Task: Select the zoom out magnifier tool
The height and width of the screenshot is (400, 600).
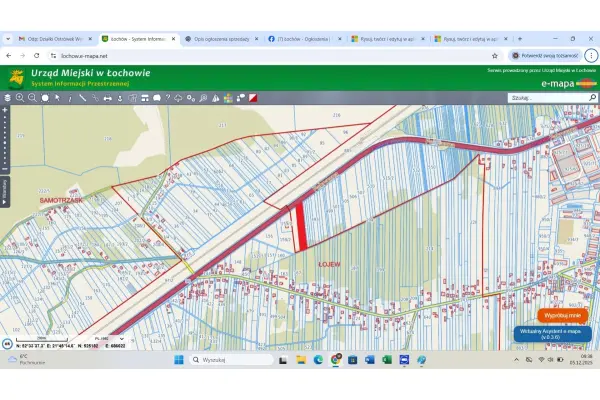Action: pos(33,98)
